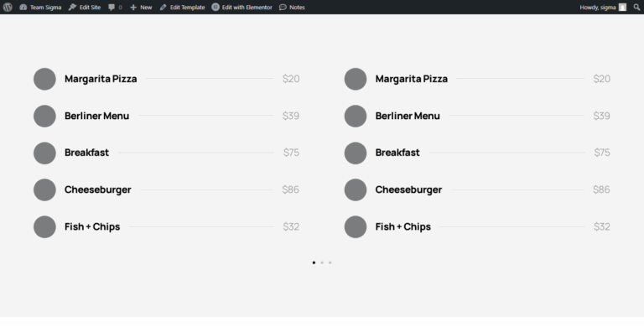Viewport: 644px width, 327px height.
Task: Click the right Fish + Chips title
Action: pyautogui.click(x=402, y=226)
